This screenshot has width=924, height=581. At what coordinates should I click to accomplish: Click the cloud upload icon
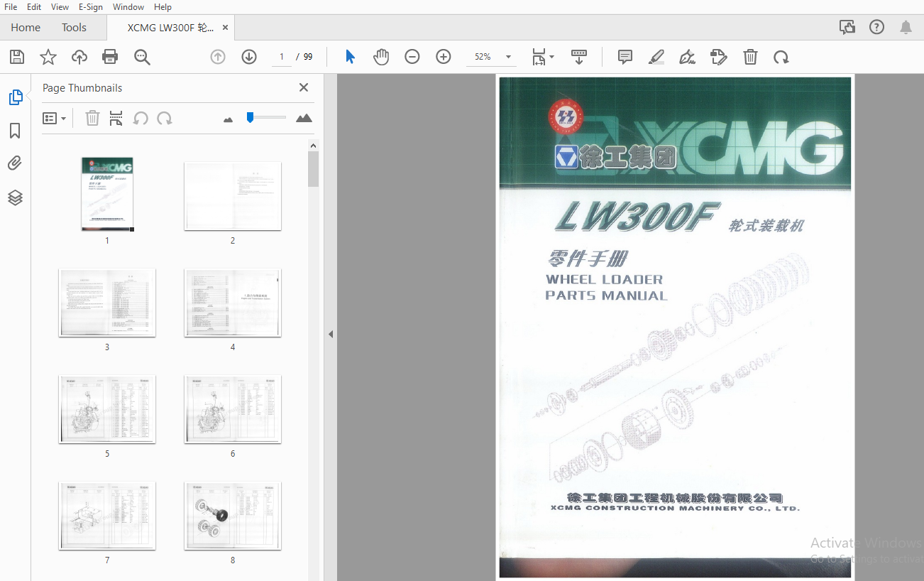click(79, 57)
